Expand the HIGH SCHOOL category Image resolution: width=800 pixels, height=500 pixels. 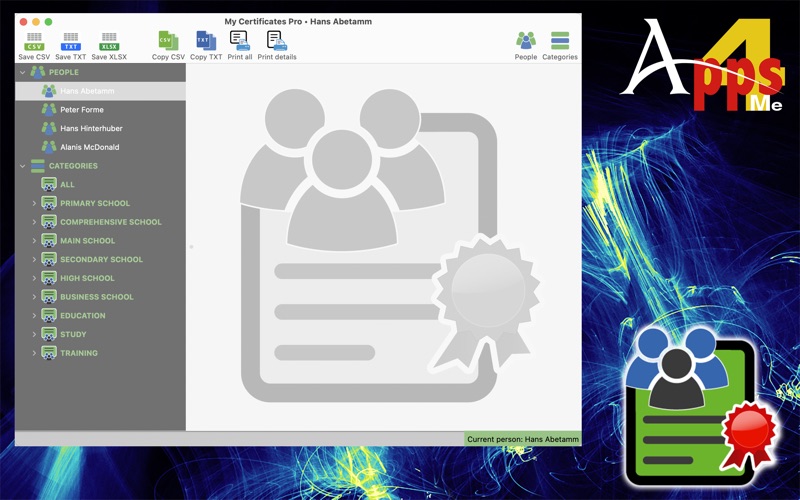34,278
